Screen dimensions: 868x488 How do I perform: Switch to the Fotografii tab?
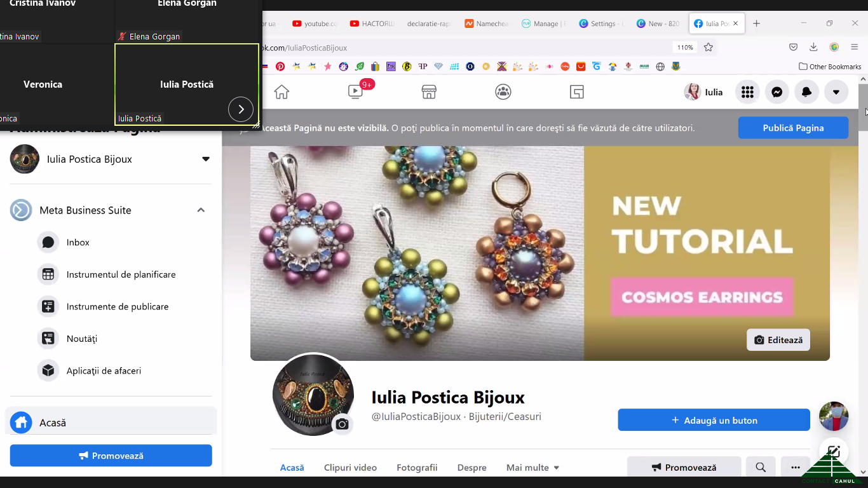click(x=417, y=468)
